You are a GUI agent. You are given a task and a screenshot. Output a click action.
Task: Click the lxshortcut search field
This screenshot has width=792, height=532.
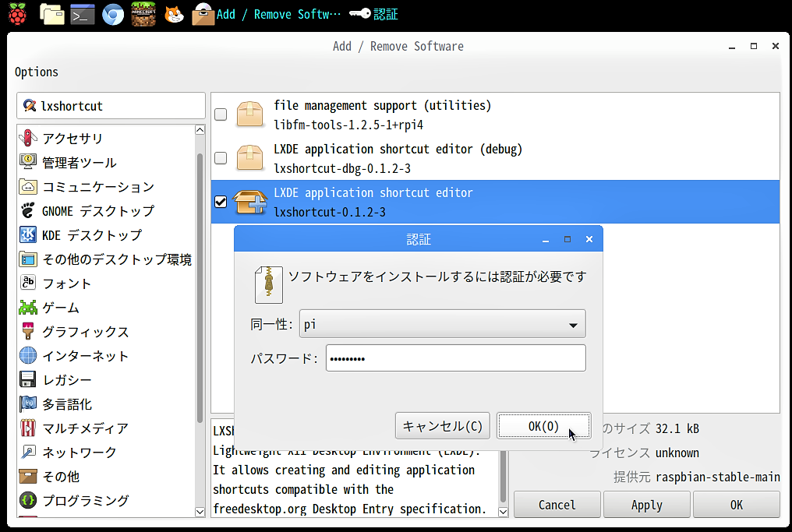(111, 105)
